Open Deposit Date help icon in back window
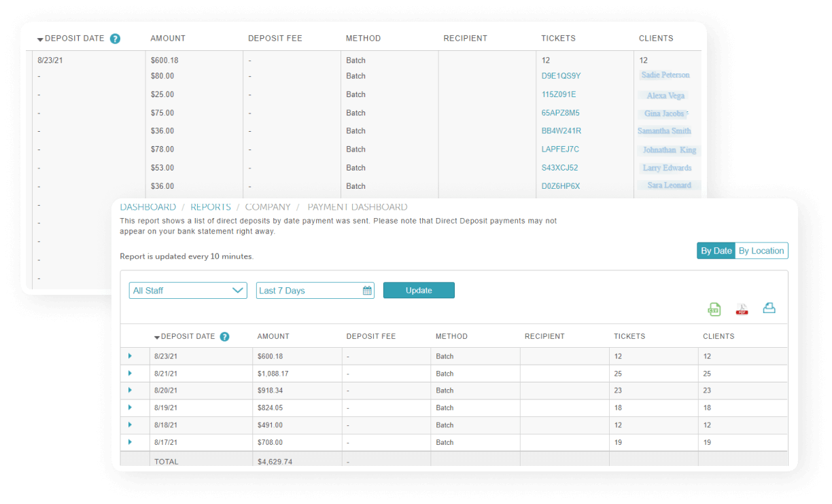The width and height of the screenshot is (832, 504). click(x=115, y=39)
